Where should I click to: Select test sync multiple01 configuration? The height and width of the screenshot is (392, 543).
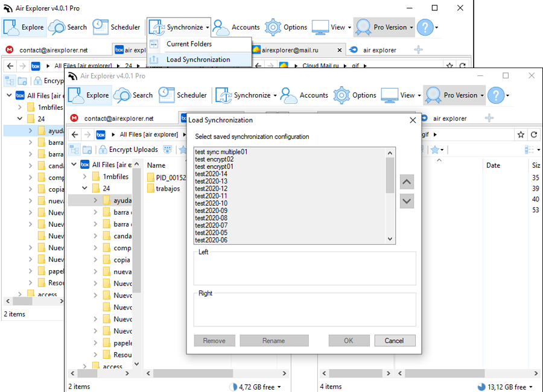pos(221,152)
